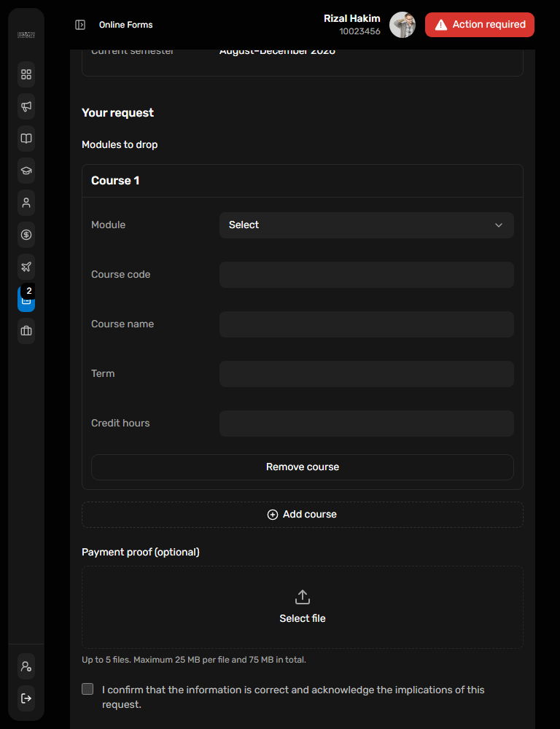Toggle the sidebar panel icon
The image size is (560, 729).
coord(80,25)
